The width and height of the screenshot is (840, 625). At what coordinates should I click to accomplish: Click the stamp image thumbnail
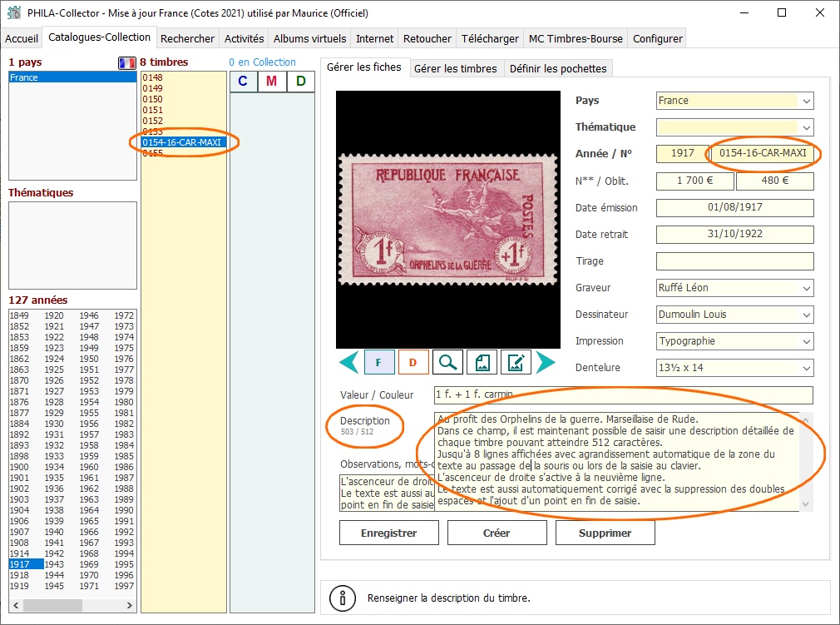click(x=447, y=220)
